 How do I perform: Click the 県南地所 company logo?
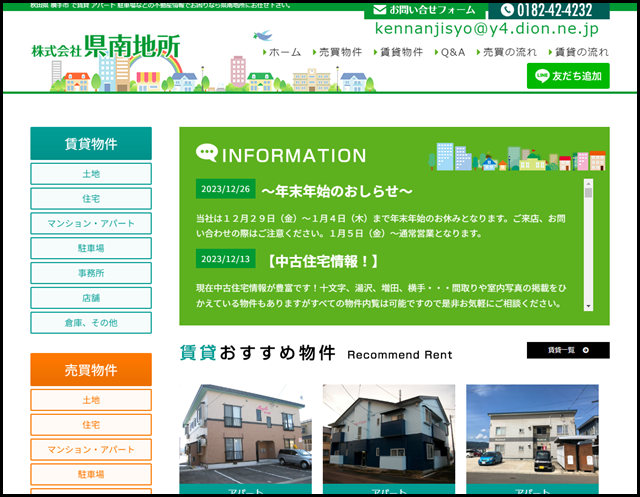[x=106, y=46]
